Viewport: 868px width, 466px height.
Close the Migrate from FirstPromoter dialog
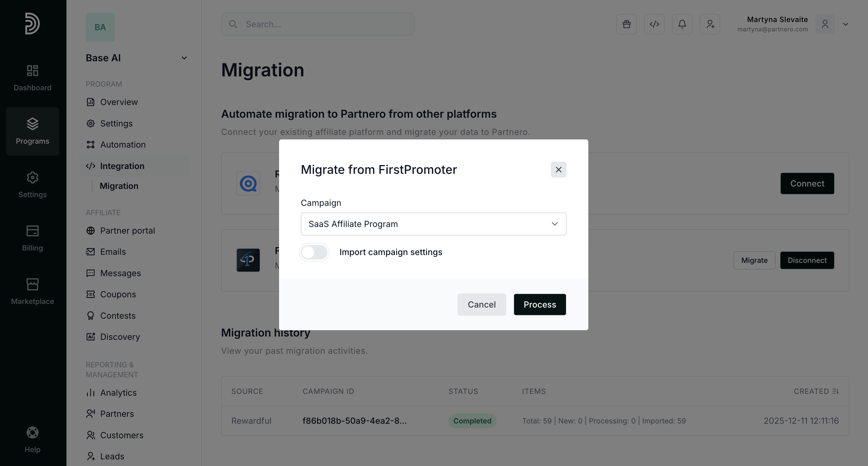coord(558,170)
